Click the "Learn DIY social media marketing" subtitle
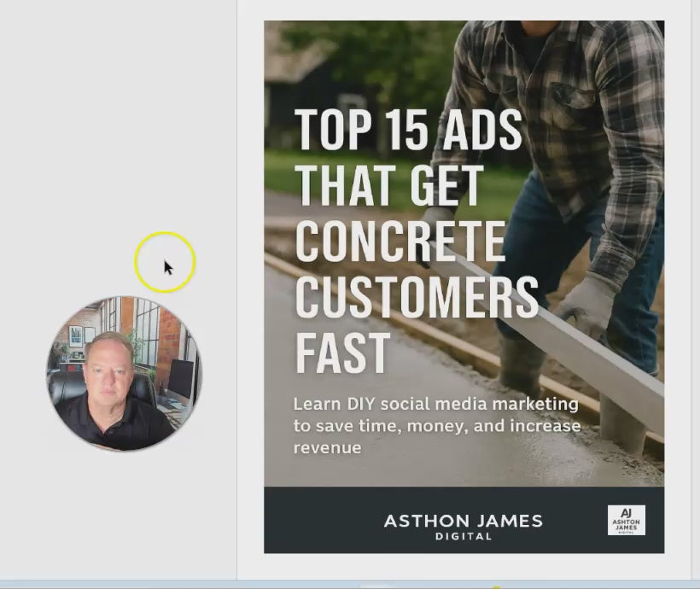Image resolution: width=700 pixels, height=589 pixels. (435, 404)
